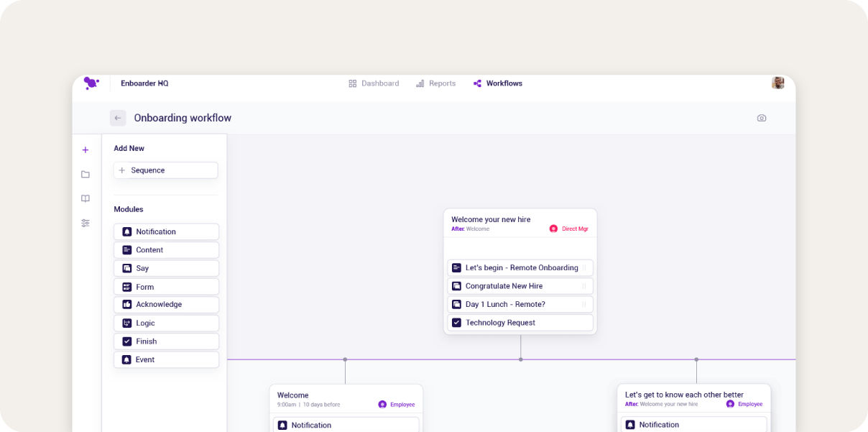Screen dimensions: 868x432
Task: Select the Event module
Action: coord(166,359)
